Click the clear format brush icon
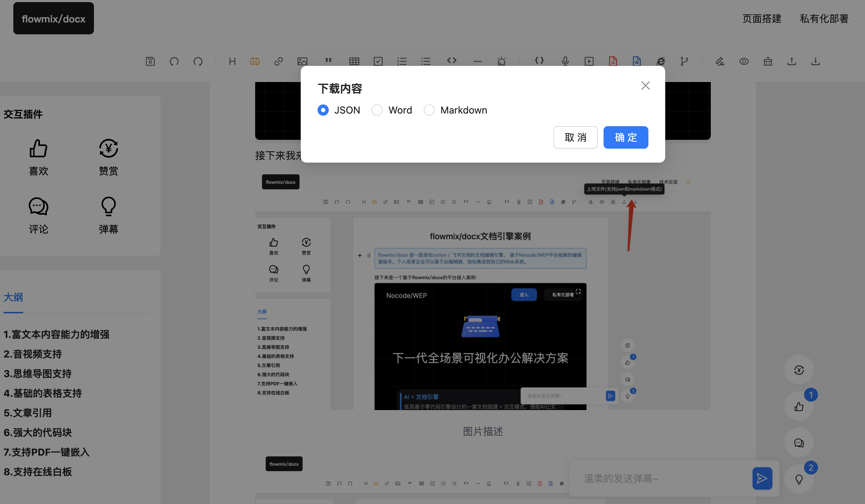Screen dimensions: 865x504 (x=768, y=61)
